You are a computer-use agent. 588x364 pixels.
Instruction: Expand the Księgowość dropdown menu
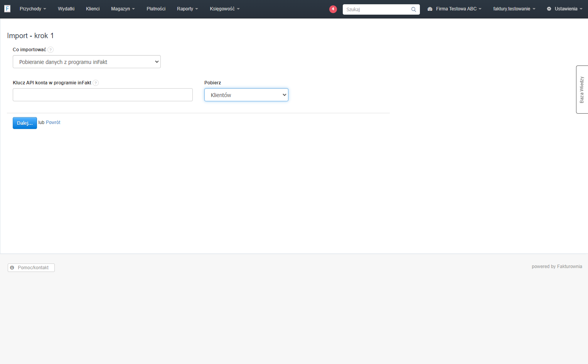(225, 9)
